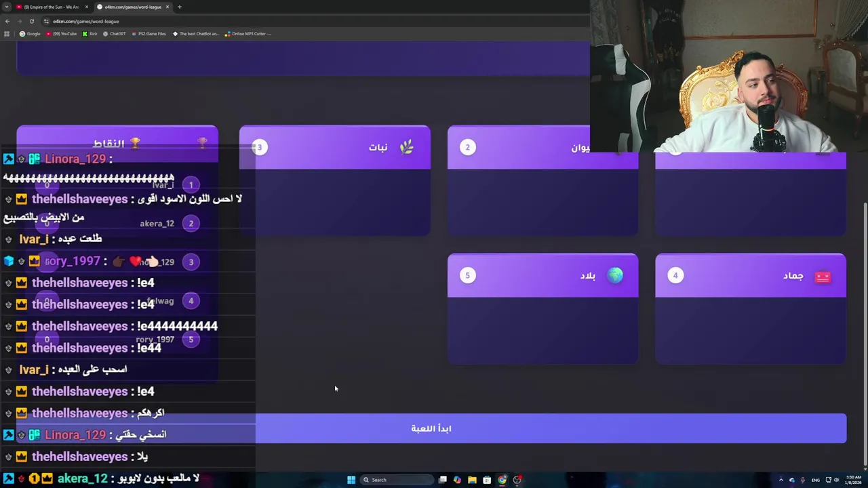This screenshot has height=488, width=868.
Task: Go forward in browser history
Action: [x=19, y=21]
